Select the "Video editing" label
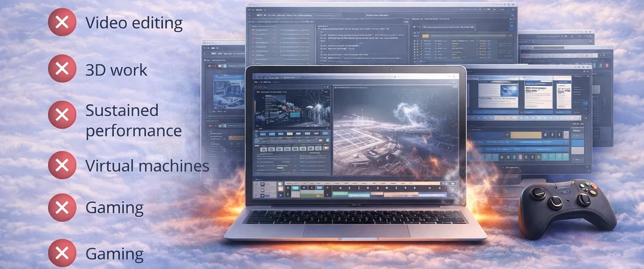 (x=134, y=23)
